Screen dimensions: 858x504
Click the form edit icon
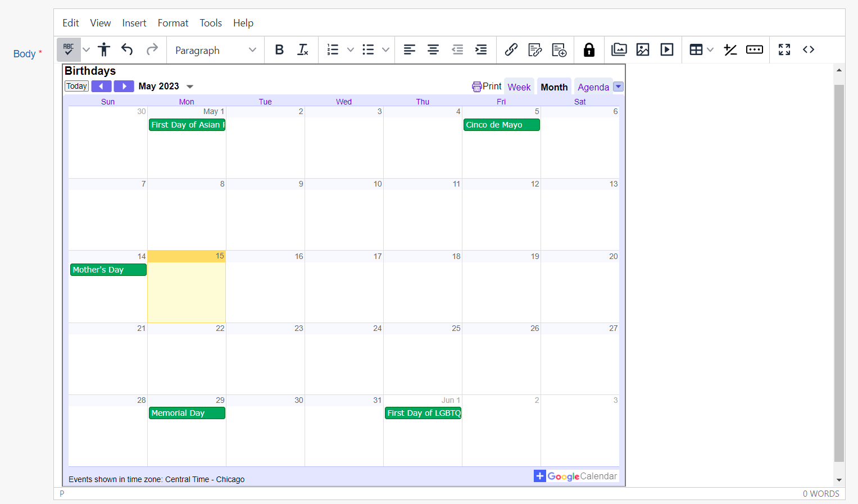pyautogui.click(x=535, y=49)
